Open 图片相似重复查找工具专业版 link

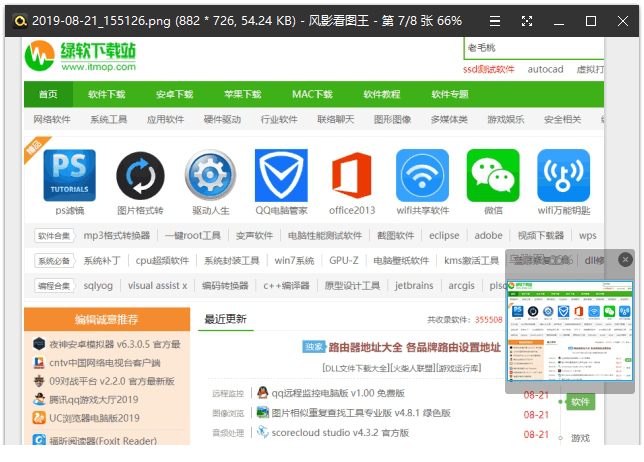pyautogui.click(x=361, y=413)
